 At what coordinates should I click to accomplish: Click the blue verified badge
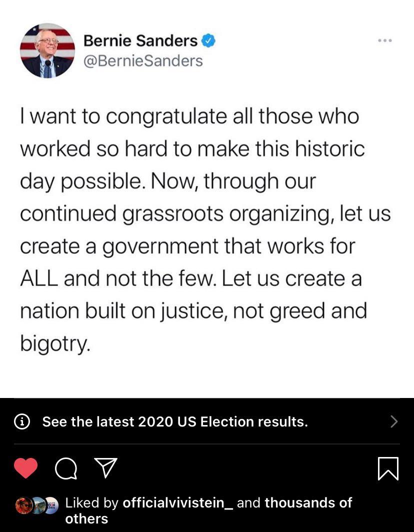[x=208, y=40]
